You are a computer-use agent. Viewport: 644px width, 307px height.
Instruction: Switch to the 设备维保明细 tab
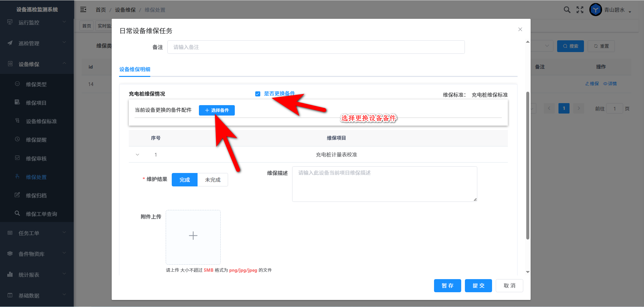pos(135,70)
